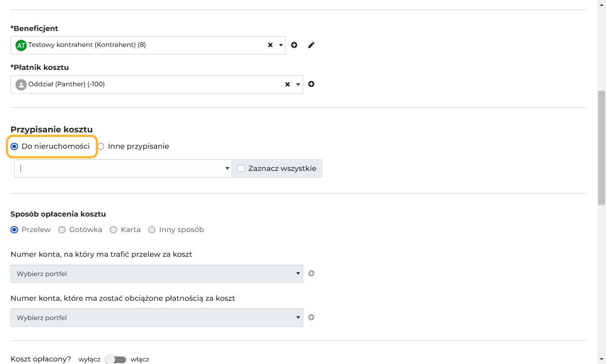Click the wyłącz label next to switch
Viewport: 606px width, 364px height.
(90, 359)
